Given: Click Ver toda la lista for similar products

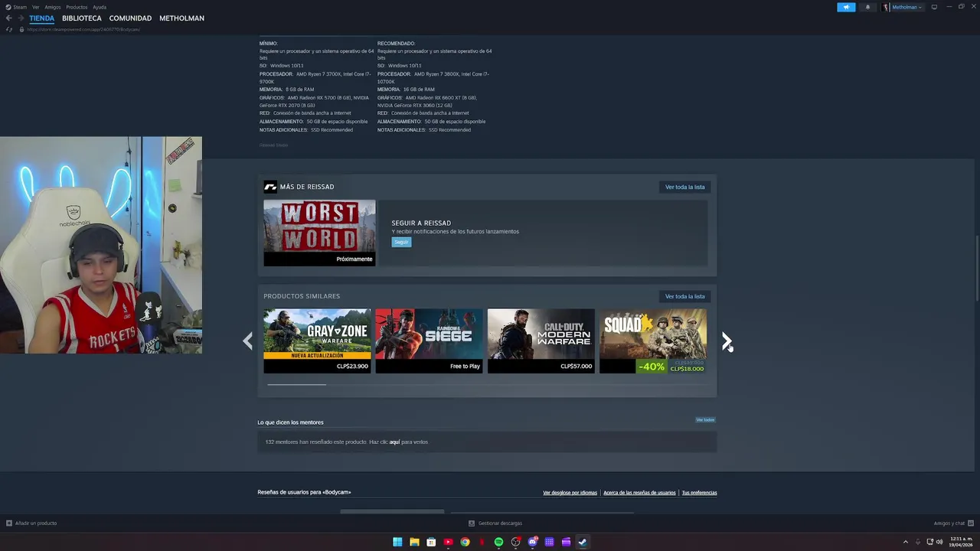Looking at the screenshot, I should (x=684, y=296).
